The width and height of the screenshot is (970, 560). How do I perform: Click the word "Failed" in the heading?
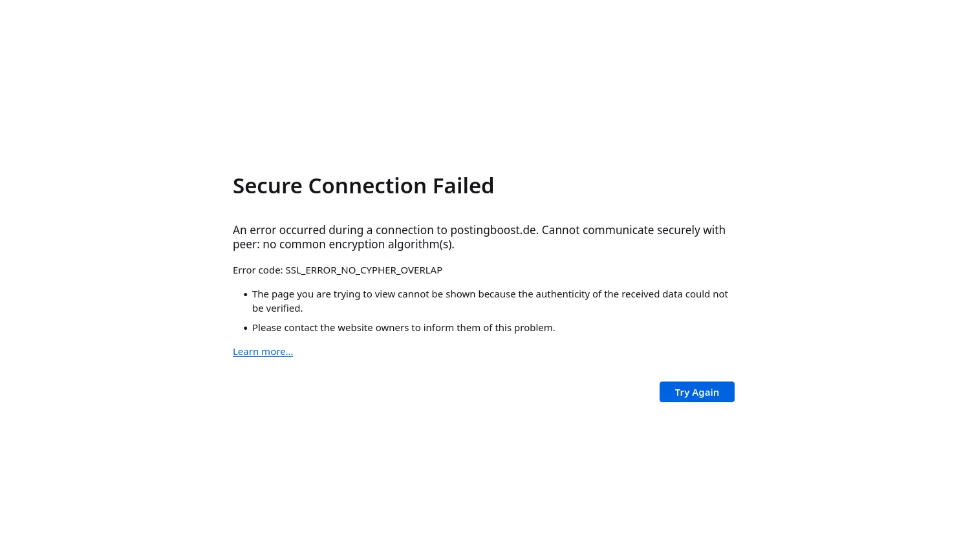pos(463,186)
